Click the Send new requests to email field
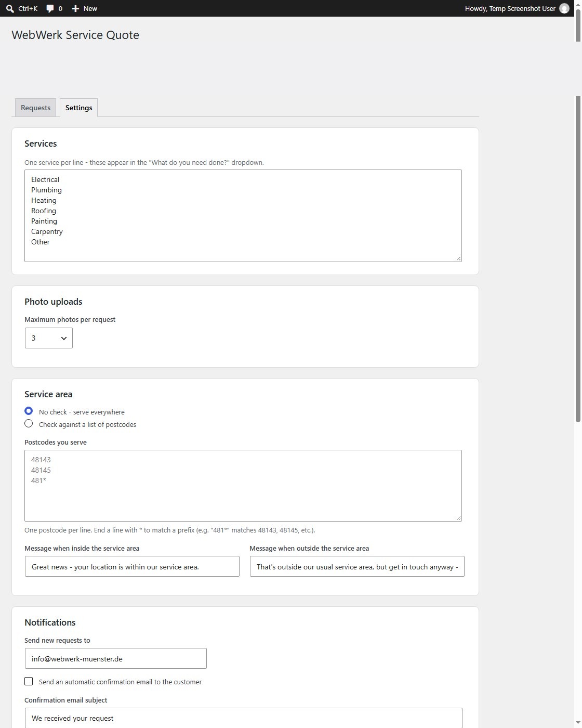582x728 pixels. point(116,658)
